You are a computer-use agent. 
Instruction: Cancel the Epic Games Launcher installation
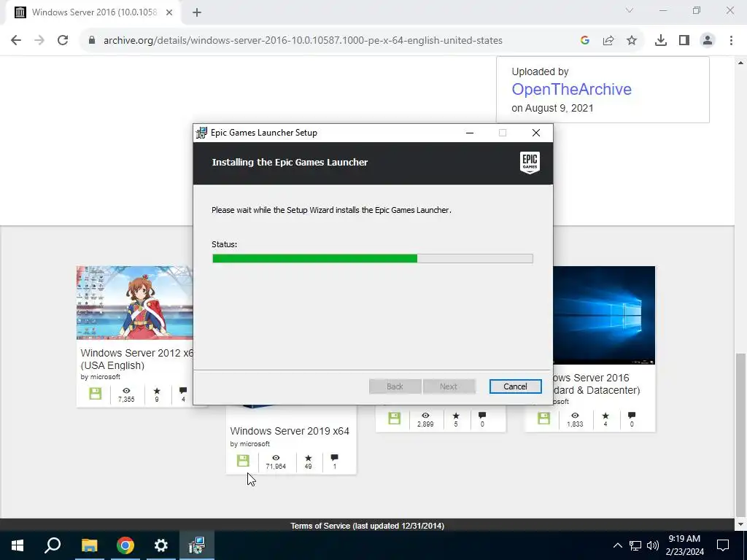pyautogui.click(x=515, y=386)
